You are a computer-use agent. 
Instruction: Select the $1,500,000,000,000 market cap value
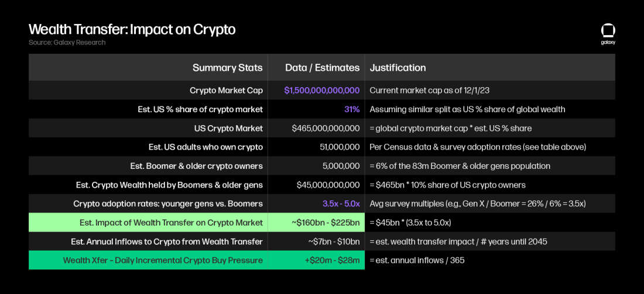pos(322,90)
